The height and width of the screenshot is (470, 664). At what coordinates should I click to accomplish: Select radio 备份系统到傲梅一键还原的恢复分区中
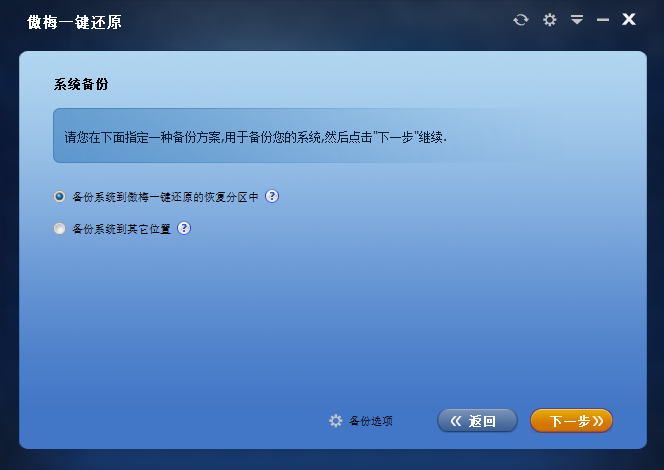pos(59,196)
